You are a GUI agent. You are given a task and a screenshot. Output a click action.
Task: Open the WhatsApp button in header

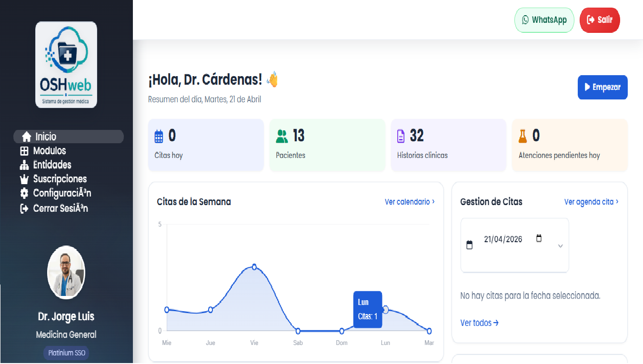pyautogui.click(x=544, y=20)
